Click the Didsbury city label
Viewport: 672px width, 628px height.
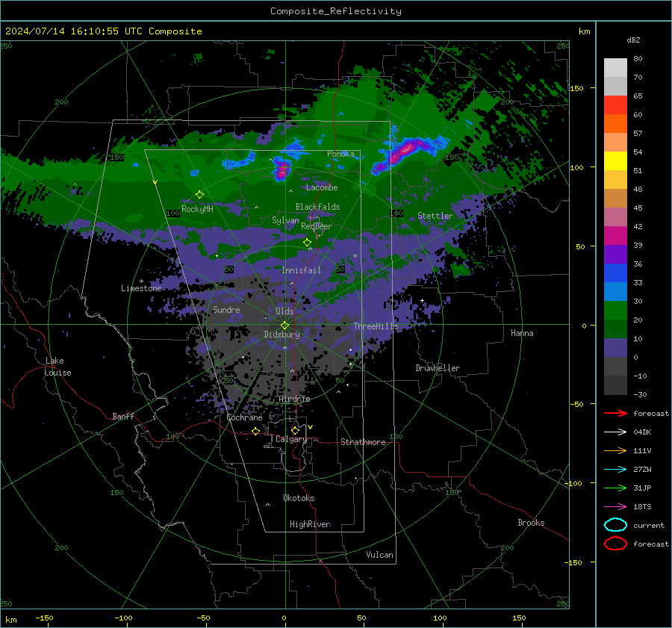[x=281, y=335]
